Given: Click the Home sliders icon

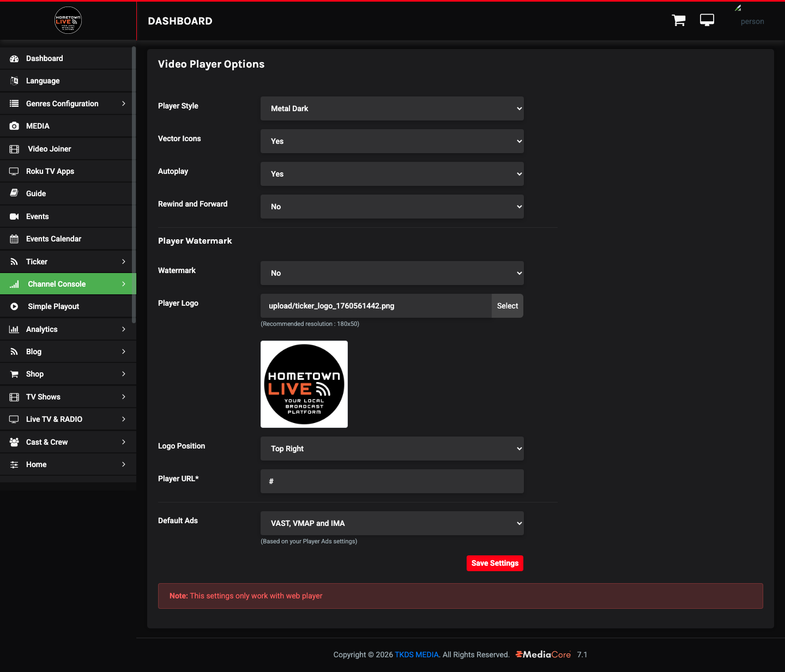Looking at the screenshot, I should [x=14, y=464].
